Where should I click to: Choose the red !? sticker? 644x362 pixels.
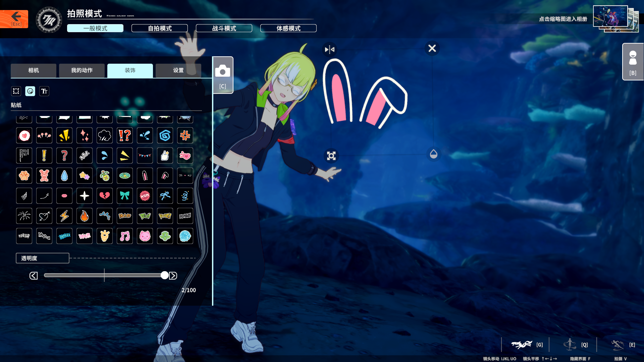pyautogui.click(x=125, y=135)
